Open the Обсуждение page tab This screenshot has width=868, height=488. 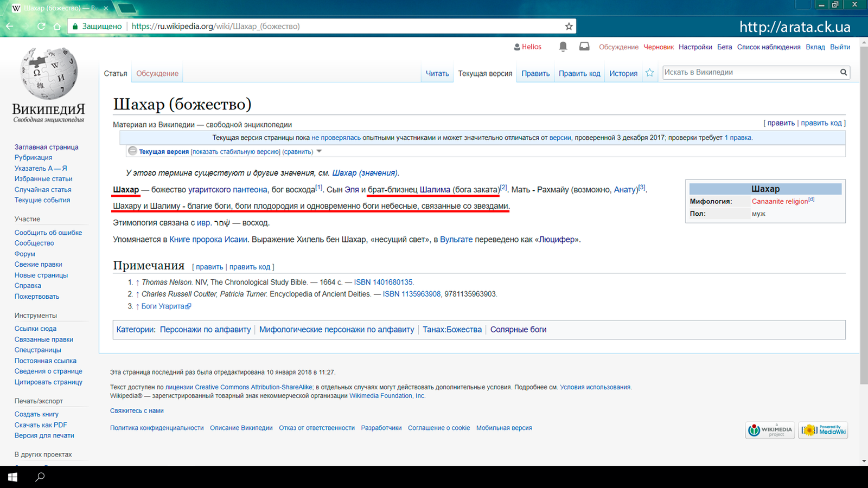[x=157, y=74]
